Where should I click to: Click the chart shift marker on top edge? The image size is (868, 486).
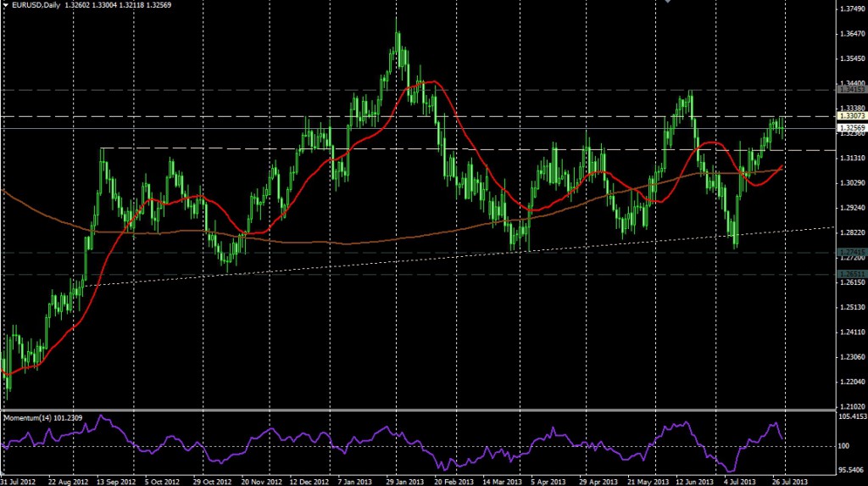click(668, 3)
